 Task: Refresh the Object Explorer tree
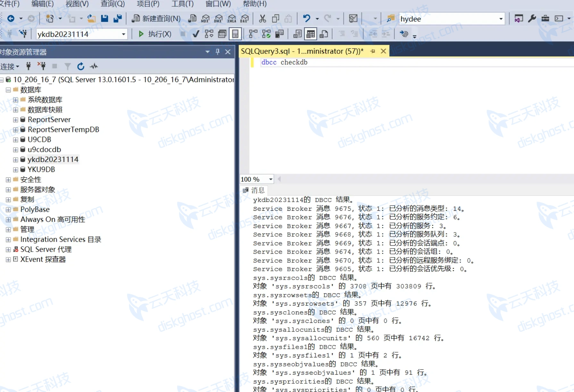pos(81,66)
